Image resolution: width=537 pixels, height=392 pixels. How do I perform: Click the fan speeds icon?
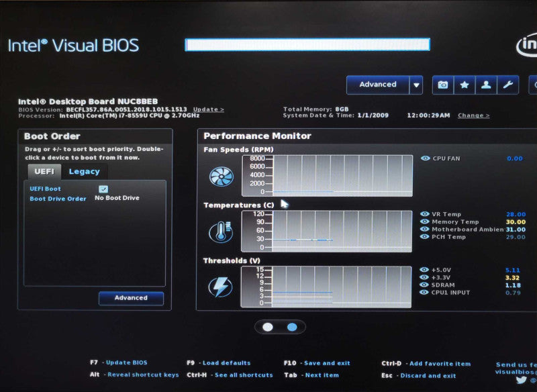(222, 177)
